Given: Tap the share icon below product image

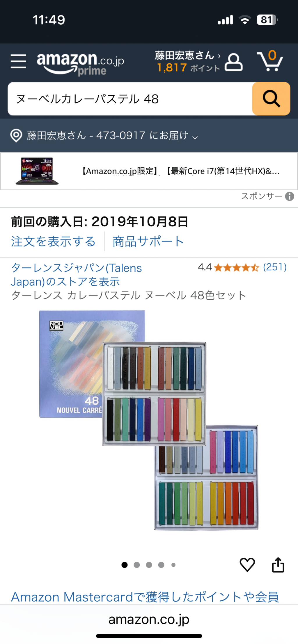Looking at the screenshot, I should pyautogui.click(x=278, y=565).
